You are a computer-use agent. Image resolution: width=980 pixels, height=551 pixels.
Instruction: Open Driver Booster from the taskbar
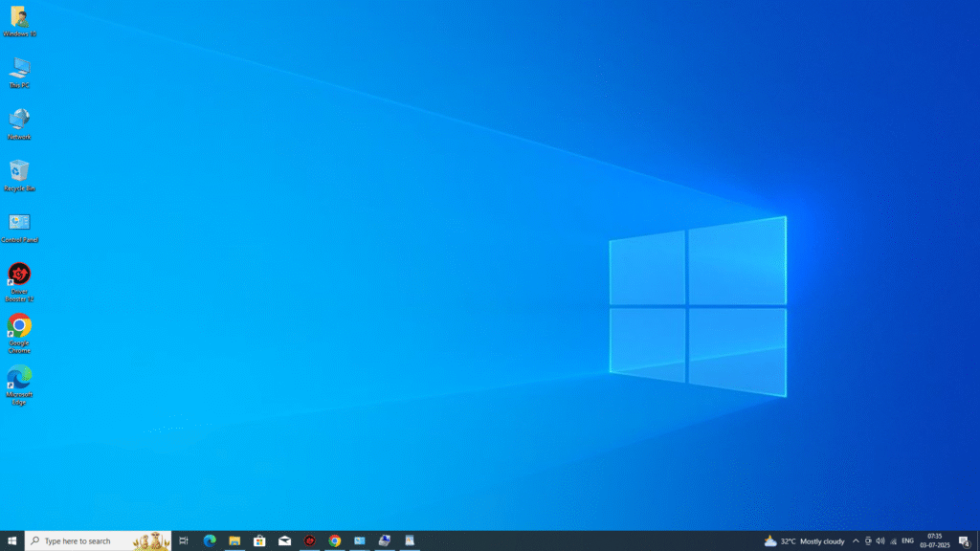309,541
